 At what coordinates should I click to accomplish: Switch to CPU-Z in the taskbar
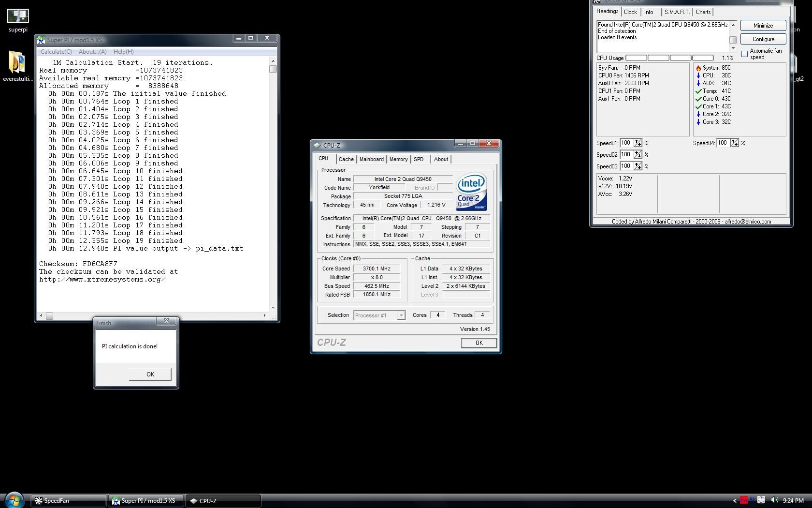point(223,501)
